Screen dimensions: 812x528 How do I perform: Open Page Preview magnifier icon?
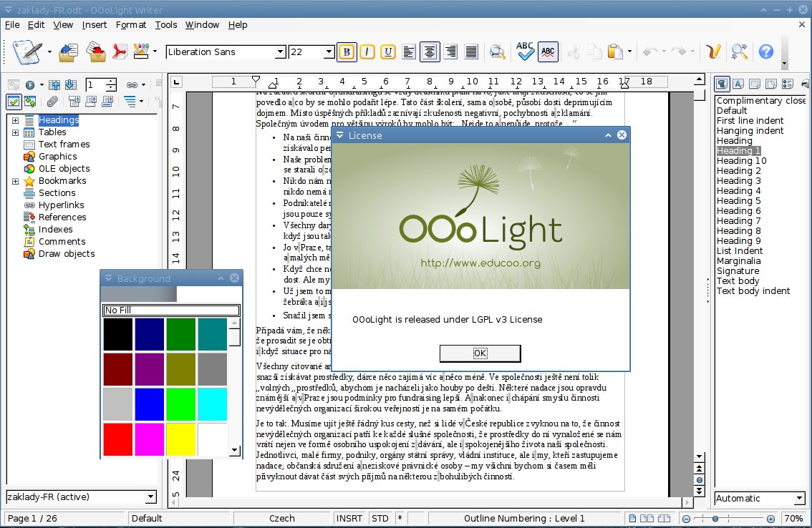coord(497,52)
